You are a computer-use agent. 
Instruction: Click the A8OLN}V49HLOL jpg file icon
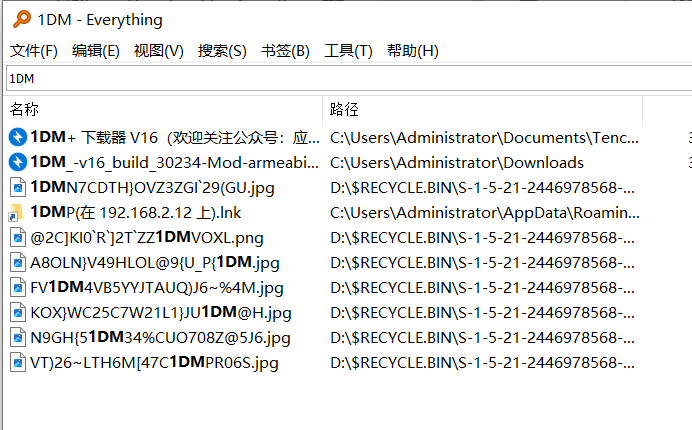(18, 262)
